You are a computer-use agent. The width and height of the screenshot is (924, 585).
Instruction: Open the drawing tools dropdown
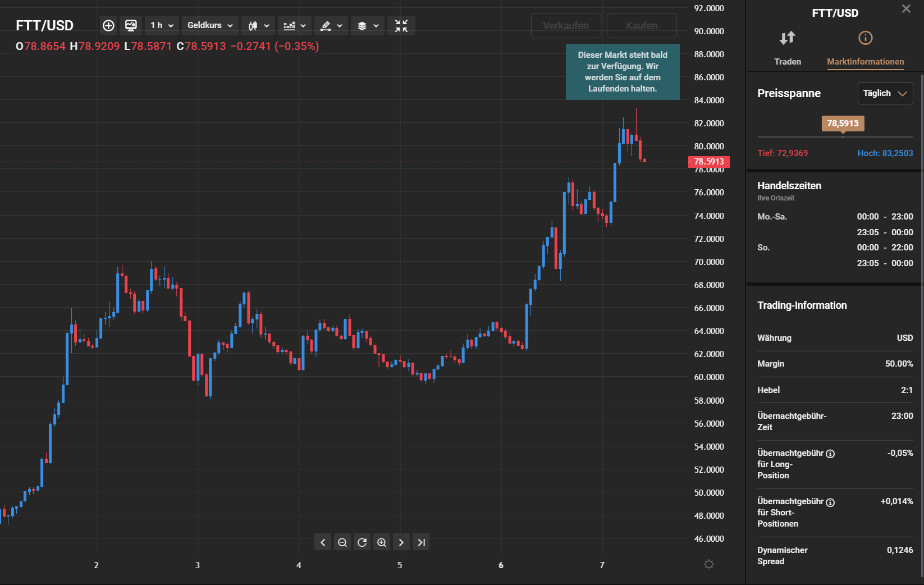coord(331,25)
